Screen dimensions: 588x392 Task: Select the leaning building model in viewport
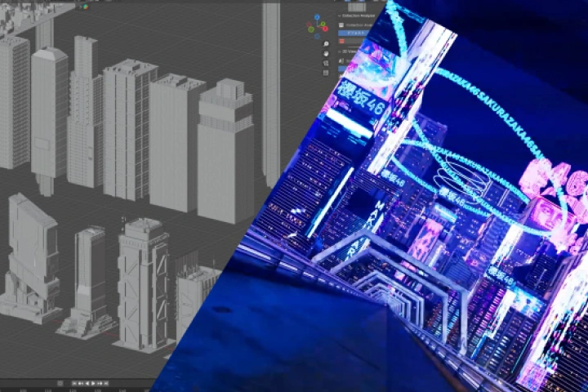[32, 259]
